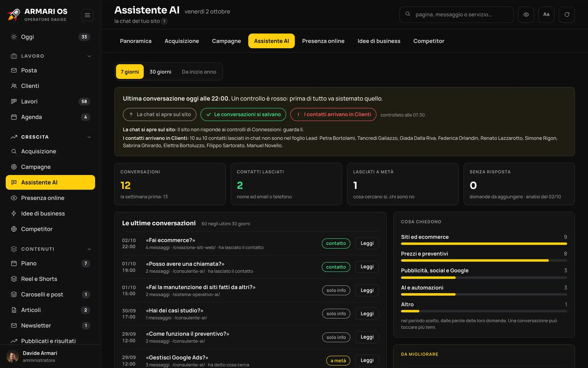This screenshot has height=368, width=588.
Task: Switch to the Panoramica tab
Action: [x=136, y=41]
